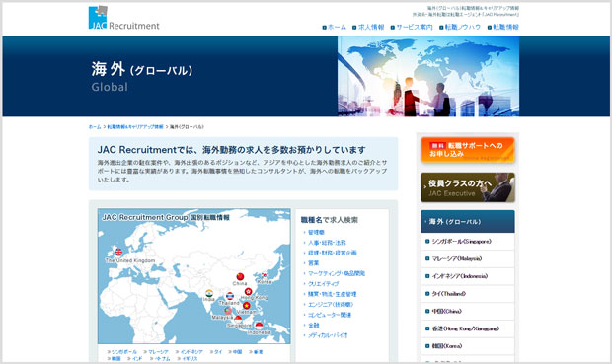
Task: Click 香港 link below the map
Action: [258, 352]
